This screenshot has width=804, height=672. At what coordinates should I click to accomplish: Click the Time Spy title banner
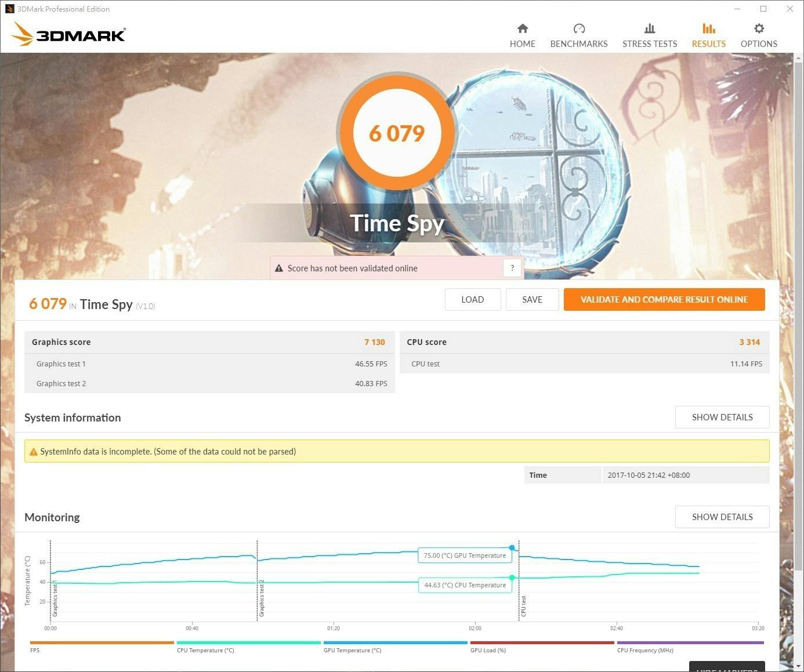tap(397, 223)
